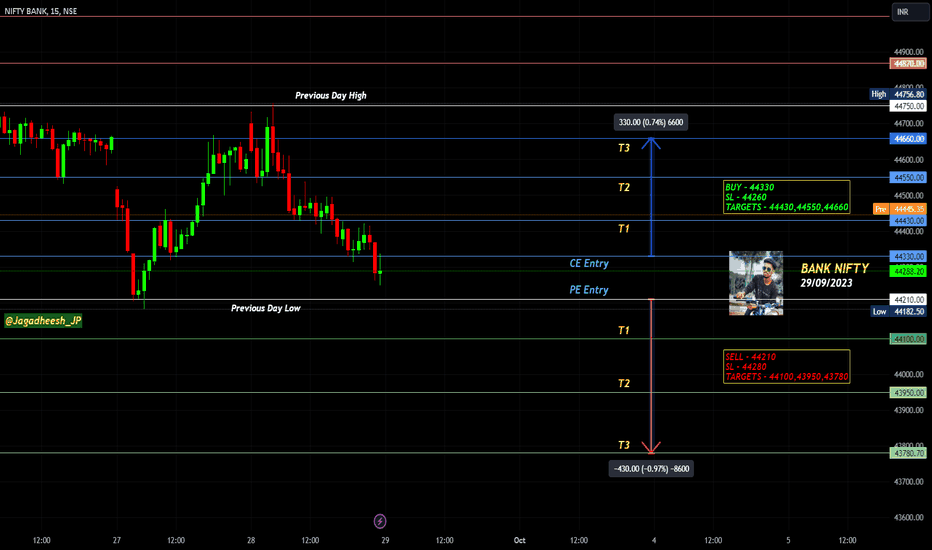Image resolution: width=932 pixels, height=550 pixels.
Task: Click the PE Entry label
Action: [589, 290]
